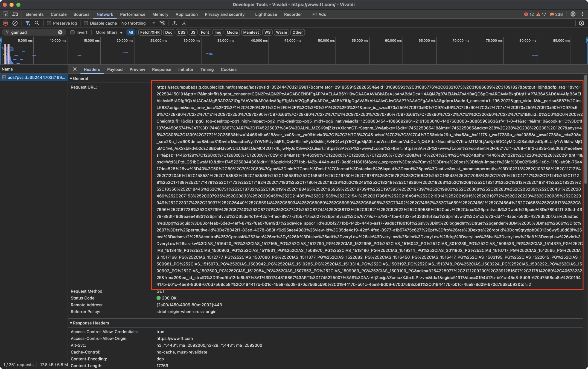Open the Timing tab
Image resolution: width=588 pixels, height=369 pixels.
[x=207, y=69]
